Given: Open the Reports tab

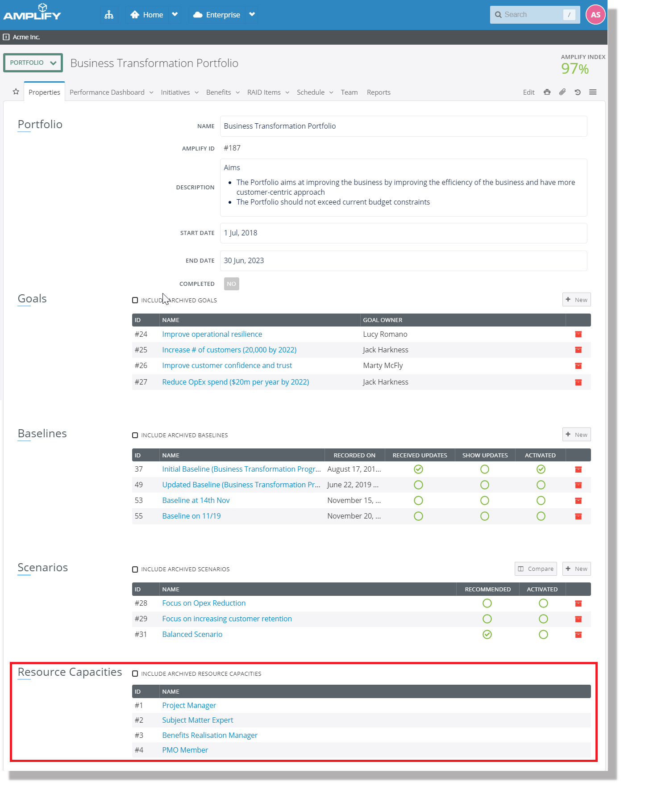Looking at the screenshot, I should click(379, 92).
